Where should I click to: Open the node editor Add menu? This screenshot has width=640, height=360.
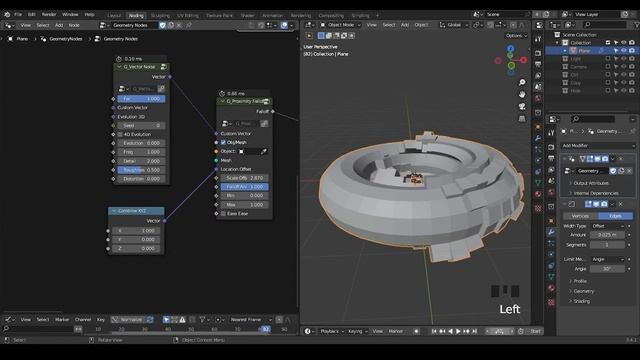(x=59, y=25)
